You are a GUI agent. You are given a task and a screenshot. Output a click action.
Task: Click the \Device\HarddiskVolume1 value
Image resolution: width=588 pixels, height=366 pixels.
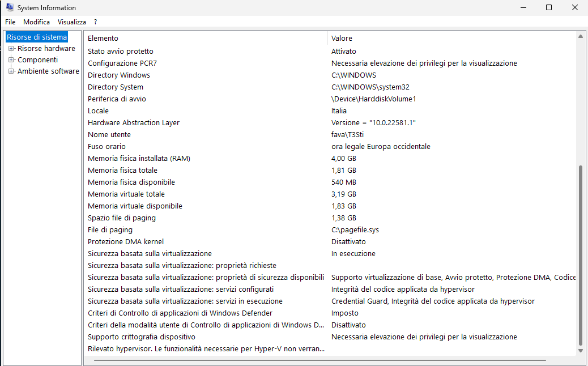[373, 99]
